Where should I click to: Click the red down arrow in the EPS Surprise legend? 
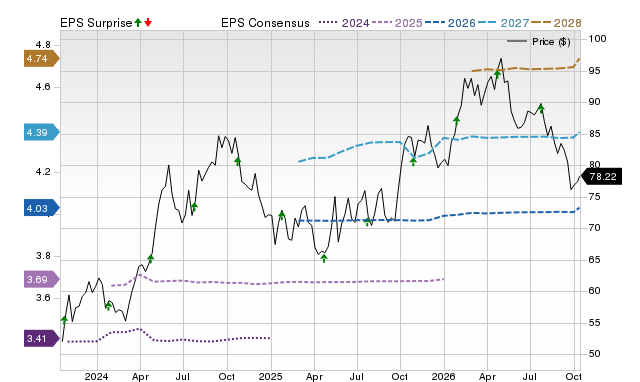[x=148, y=22]
